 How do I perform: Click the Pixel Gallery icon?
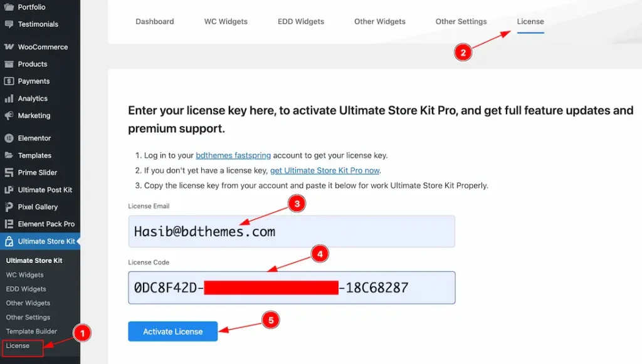[9, 207]
